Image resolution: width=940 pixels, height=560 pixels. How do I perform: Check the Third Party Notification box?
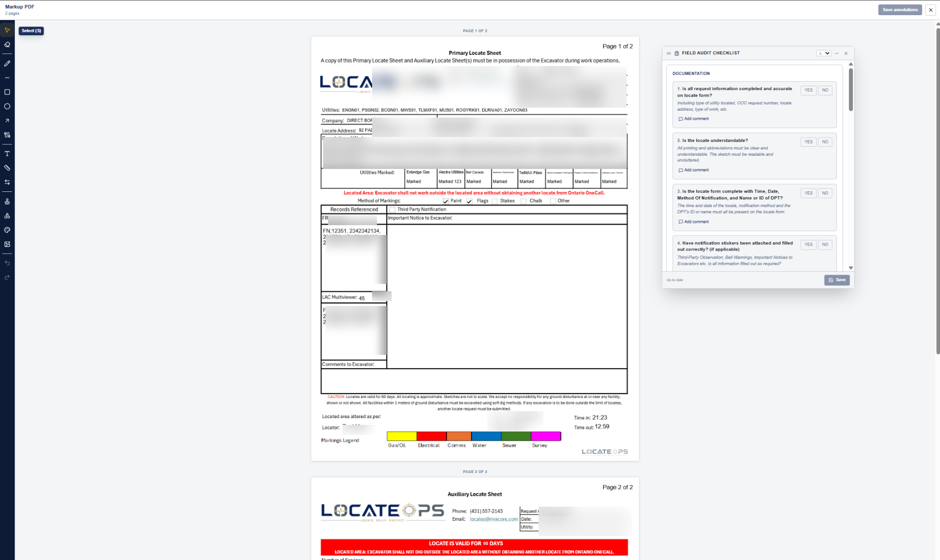coord(392,210)
